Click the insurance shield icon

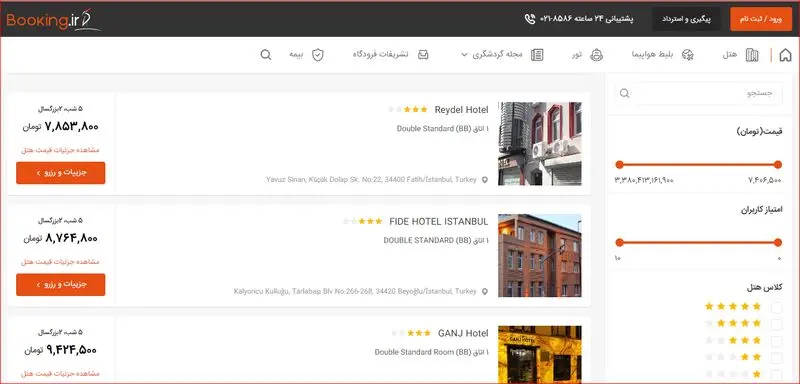coord(318,55)
